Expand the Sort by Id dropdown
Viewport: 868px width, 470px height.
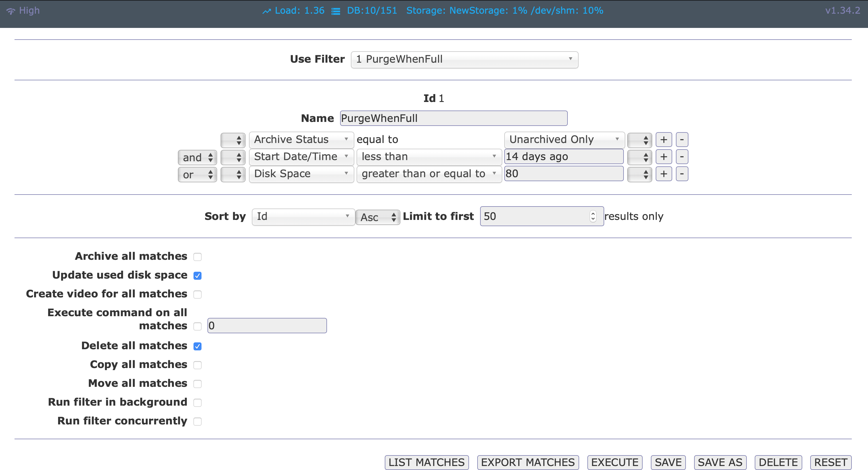pos(302,216)
